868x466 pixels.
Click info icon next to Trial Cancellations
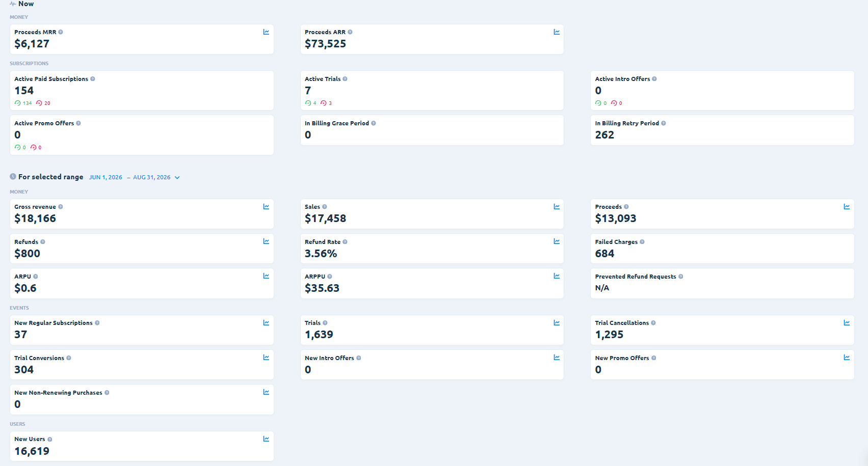coord(653,323)
